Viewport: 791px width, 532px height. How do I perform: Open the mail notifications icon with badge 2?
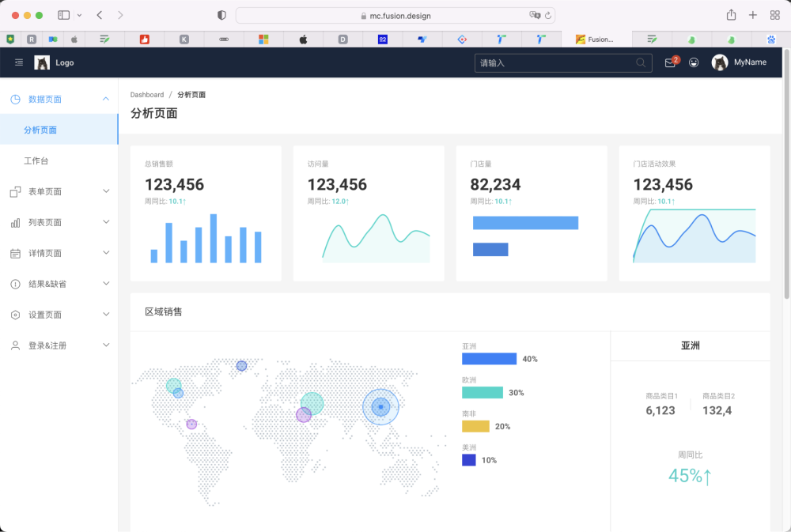point(669,62)
